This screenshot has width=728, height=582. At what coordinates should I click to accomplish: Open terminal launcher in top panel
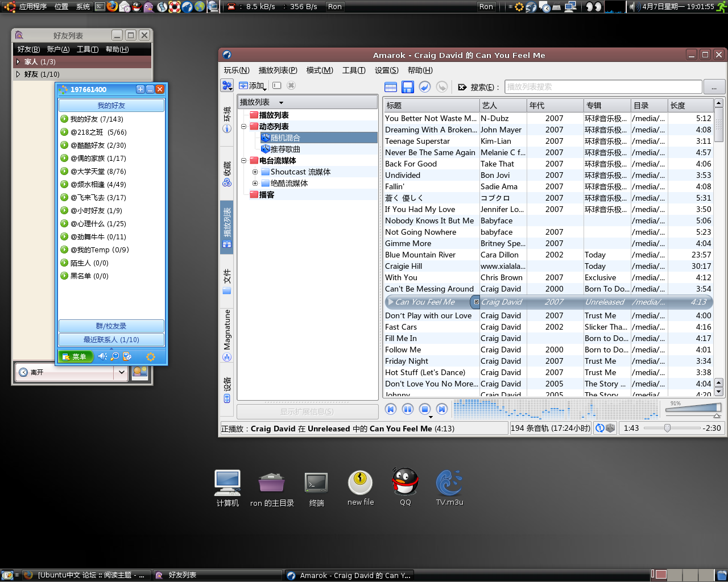click(x=100, y=6)
